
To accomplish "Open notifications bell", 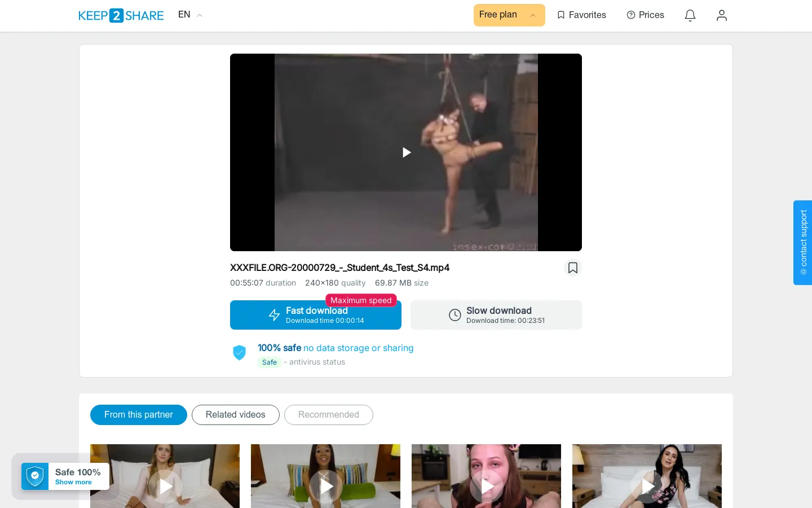I will [690, 15].
